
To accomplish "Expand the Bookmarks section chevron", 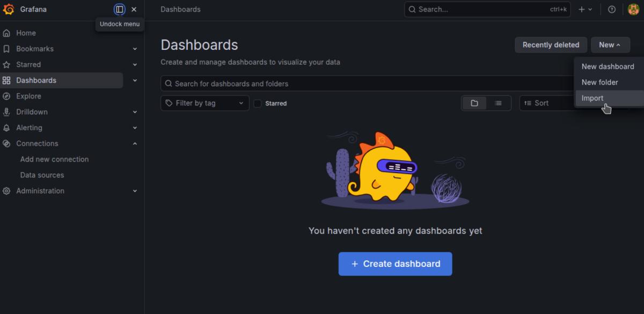I will tap(135, 49).
